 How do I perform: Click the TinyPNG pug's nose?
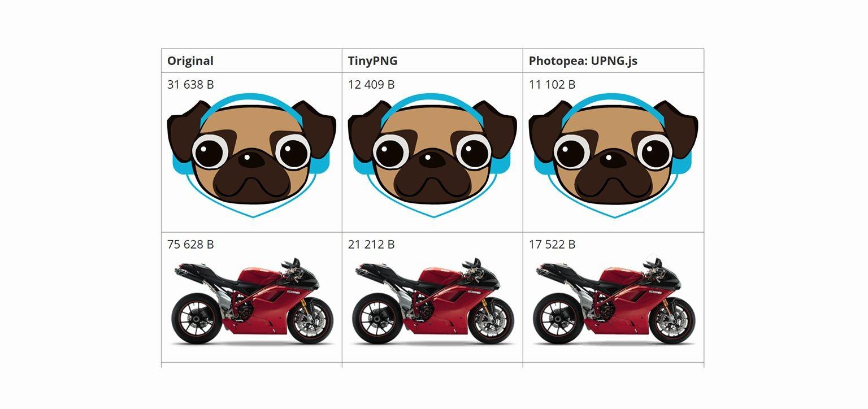coord(431,159)
